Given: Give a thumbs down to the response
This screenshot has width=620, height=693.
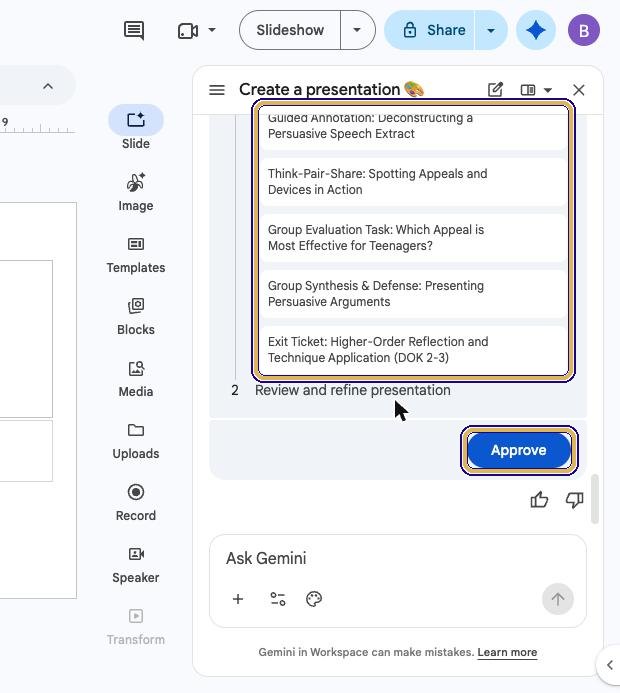Looking at the screenshot, I should [x=574, y=500].
